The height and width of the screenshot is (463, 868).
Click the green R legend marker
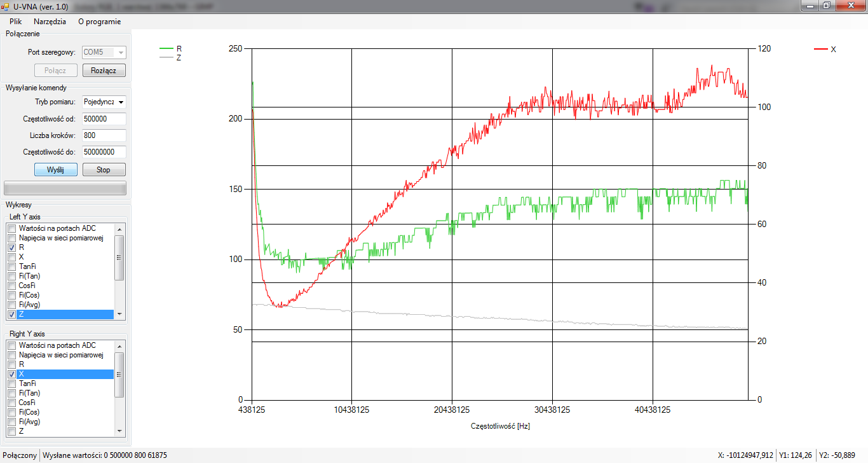pyautogui.click(x=166, y=48)
